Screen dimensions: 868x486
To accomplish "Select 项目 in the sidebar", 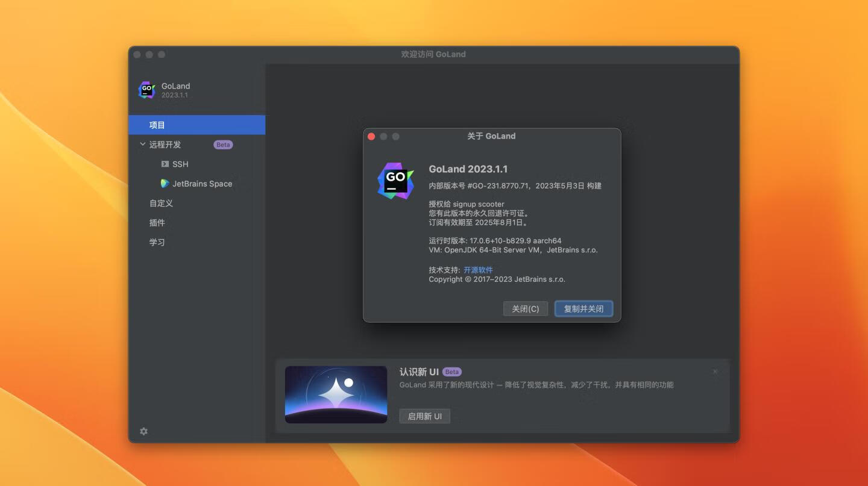I will [197, 125].
